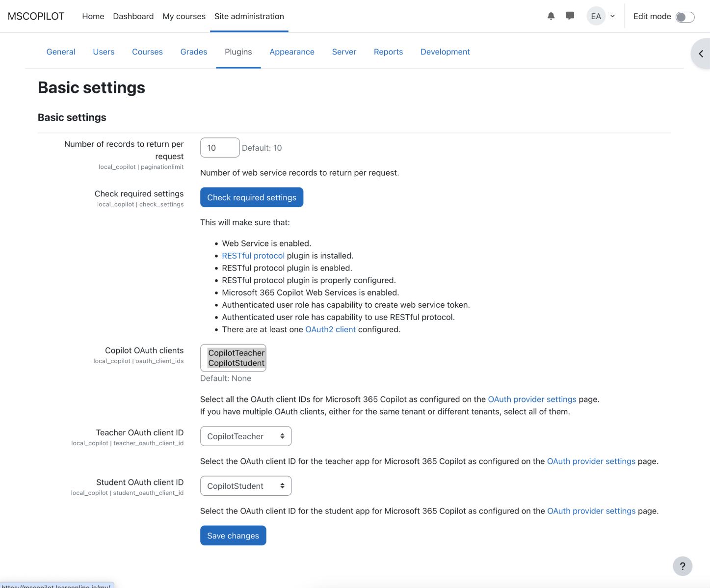The image size is (710, 588).
Task: Click the Save changes button
Action: (233, 535)
